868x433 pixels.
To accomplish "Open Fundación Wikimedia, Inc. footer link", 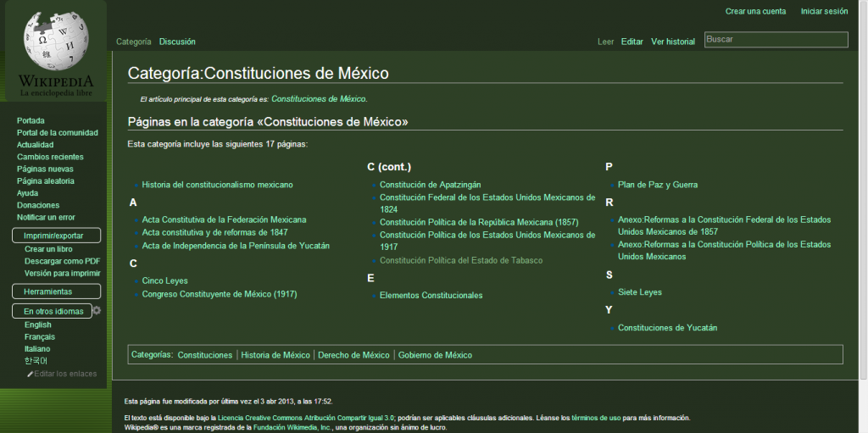I will [292, 427].
